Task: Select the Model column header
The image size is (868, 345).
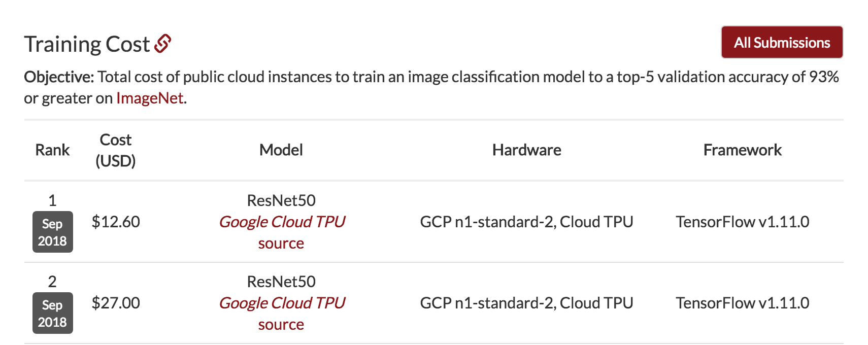Action: [281, 150]
